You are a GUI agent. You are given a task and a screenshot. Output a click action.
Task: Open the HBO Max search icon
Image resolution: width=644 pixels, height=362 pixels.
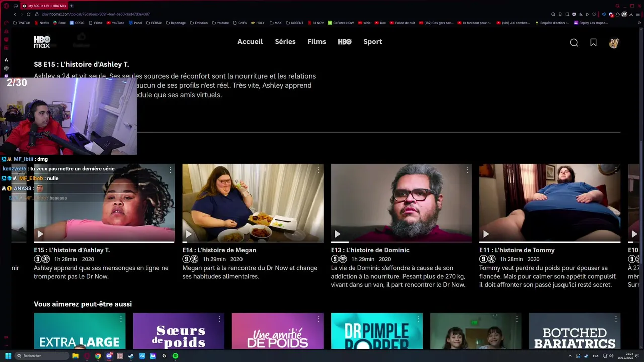point(574,43)
